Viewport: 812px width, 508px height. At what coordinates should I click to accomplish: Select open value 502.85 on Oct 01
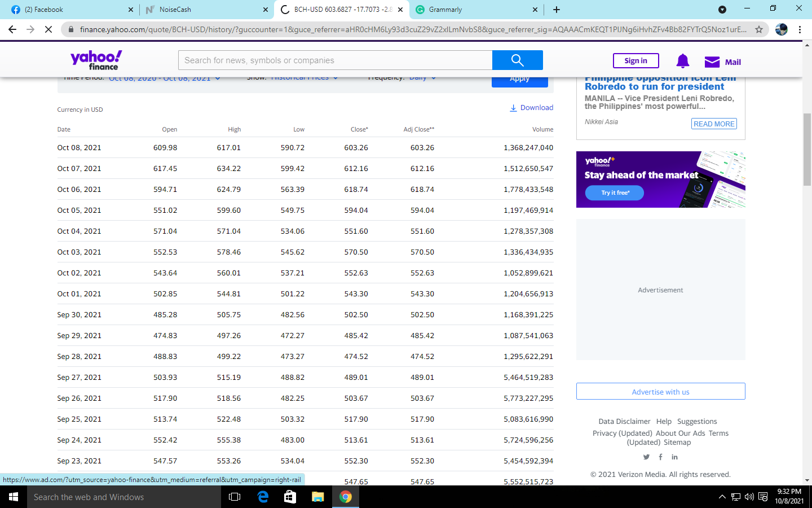tap(165, 294)
